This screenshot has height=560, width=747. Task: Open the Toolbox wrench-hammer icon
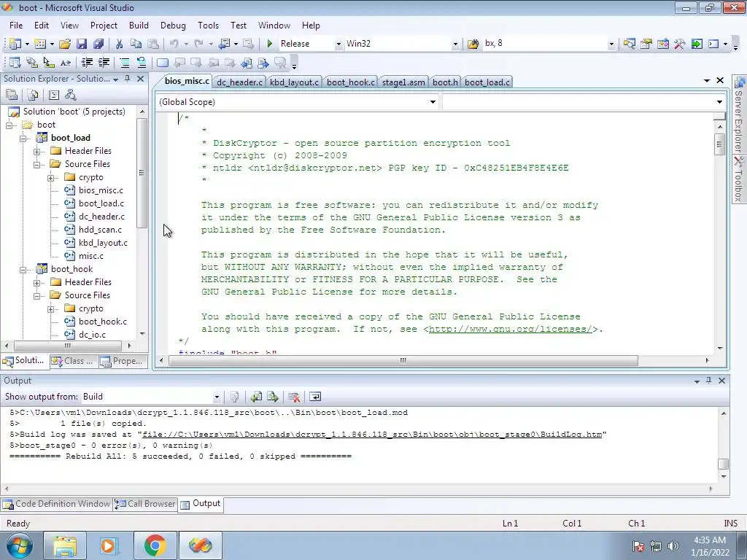pos(679,44)
